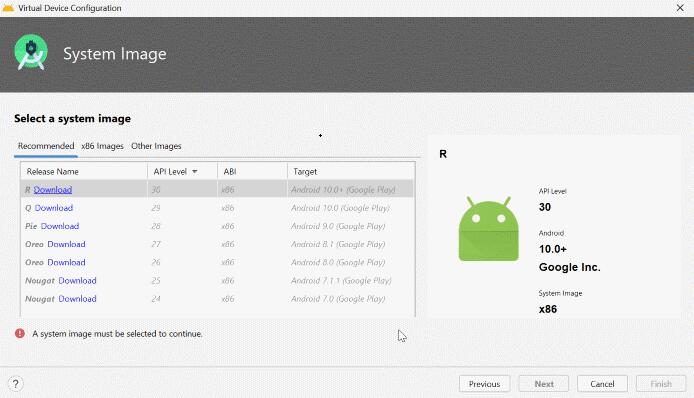Click the Android Studio logo in header
This screenshot has height=398, width=694.
31,53
